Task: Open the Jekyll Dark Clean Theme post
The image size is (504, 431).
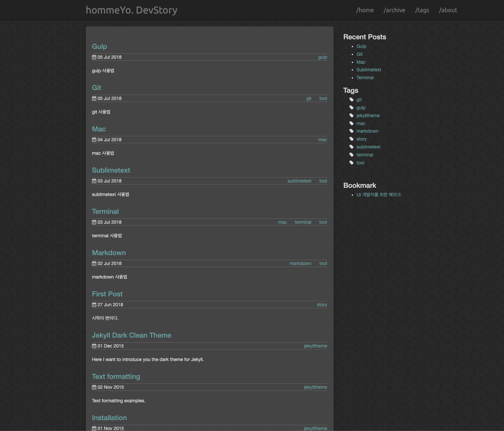Action: [131, 335]
